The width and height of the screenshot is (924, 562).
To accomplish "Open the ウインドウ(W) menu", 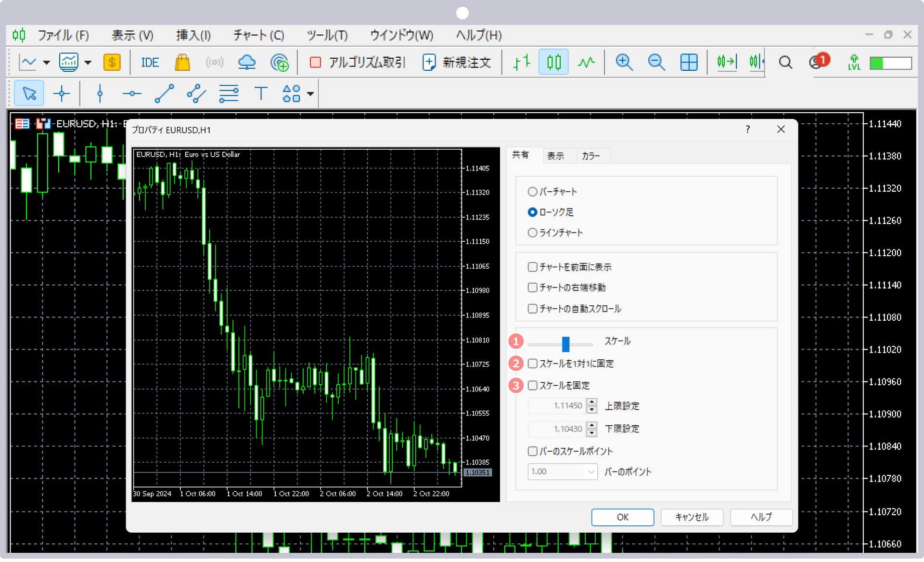I will 402,35.
